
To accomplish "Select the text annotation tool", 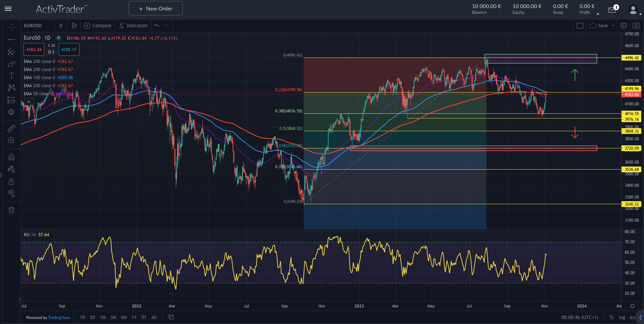I will [x=11, y=76].
